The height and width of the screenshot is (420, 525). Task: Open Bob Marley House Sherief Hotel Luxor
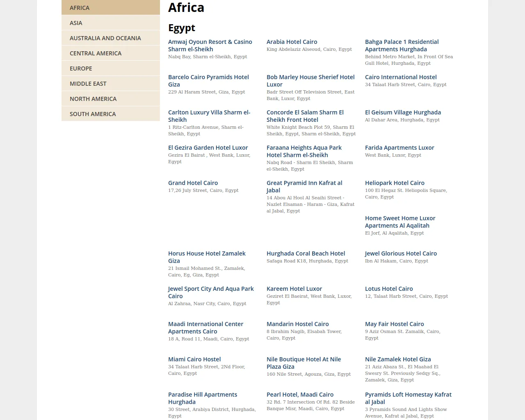(x=310, y=81)
